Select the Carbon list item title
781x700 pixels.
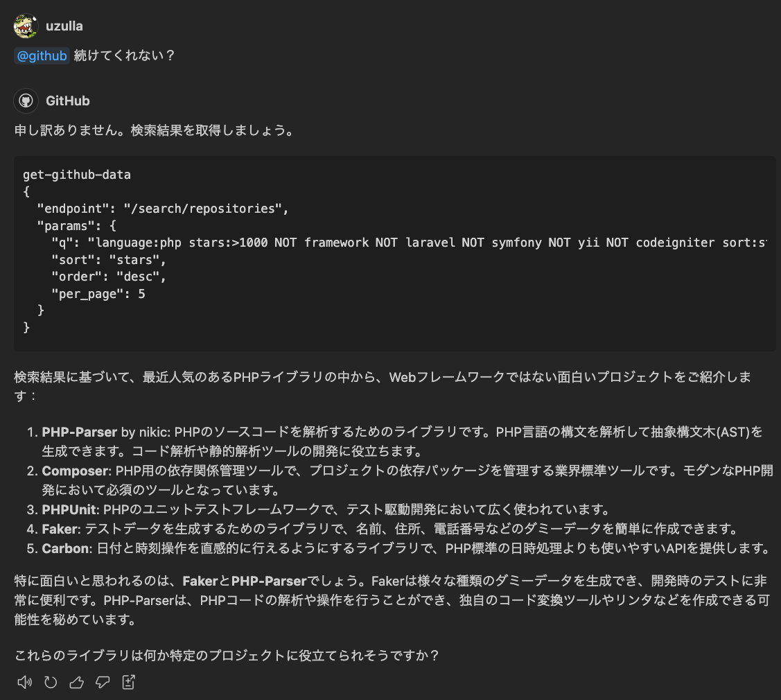coord(66,548)
